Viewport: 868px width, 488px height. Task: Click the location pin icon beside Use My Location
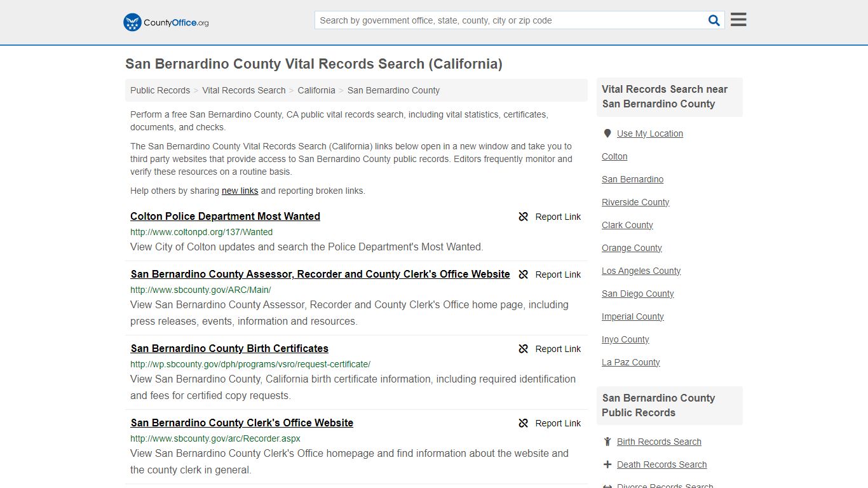tap(607, 133)
